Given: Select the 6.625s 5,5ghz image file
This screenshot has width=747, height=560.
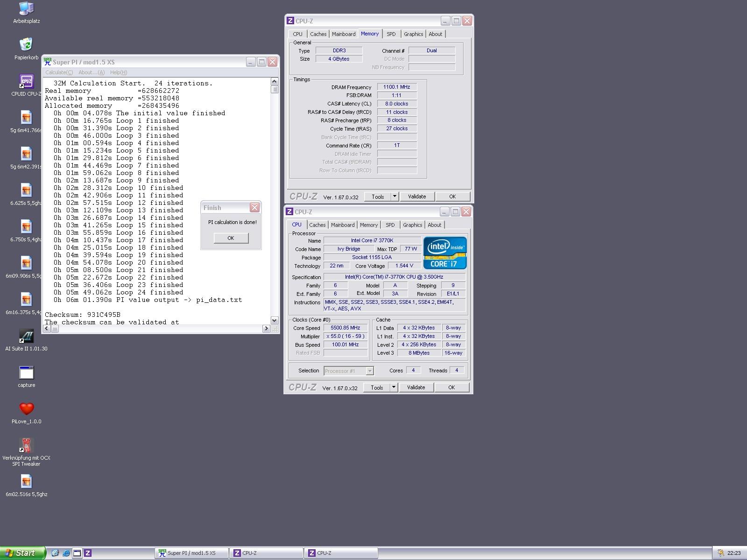Looking at the screenshot, I should coord(26,190).
